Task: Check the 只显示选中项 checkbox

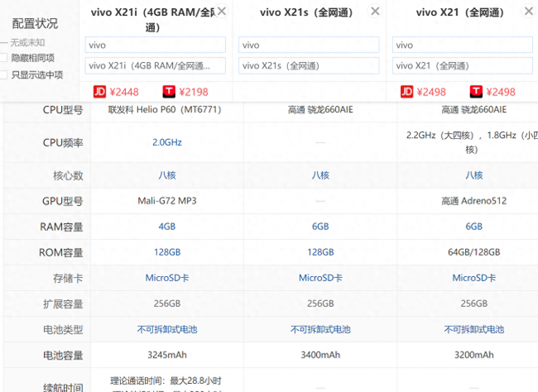Action: (3, 74)
